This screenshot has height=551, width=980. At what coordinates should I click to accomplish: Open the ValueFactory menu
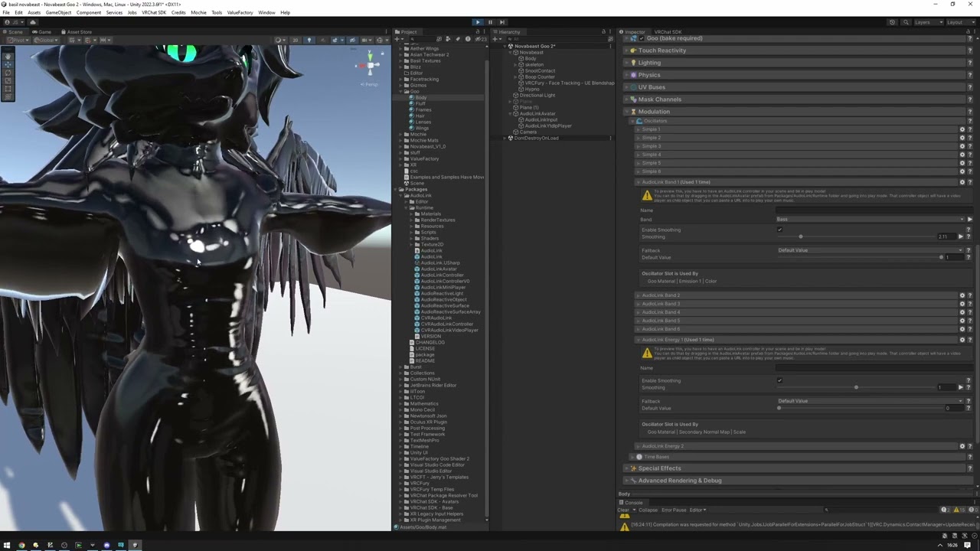point(240,12)
